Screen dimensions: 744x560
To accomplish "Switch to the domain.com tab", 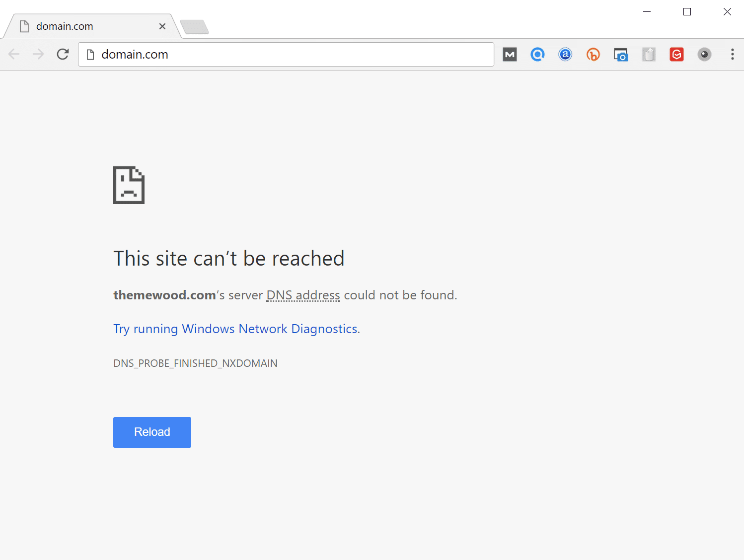I will click(79, 26).
